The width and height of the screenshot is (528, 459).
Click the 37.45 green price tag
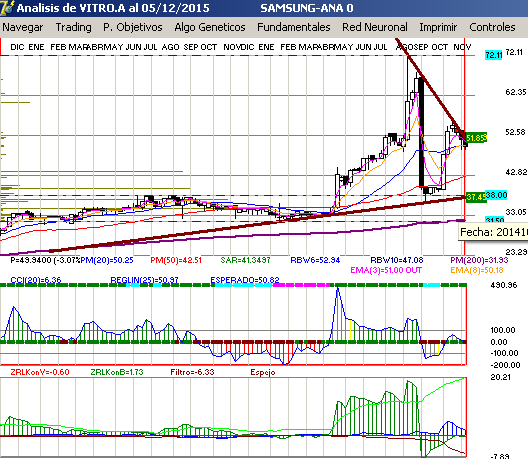[476, 197]
